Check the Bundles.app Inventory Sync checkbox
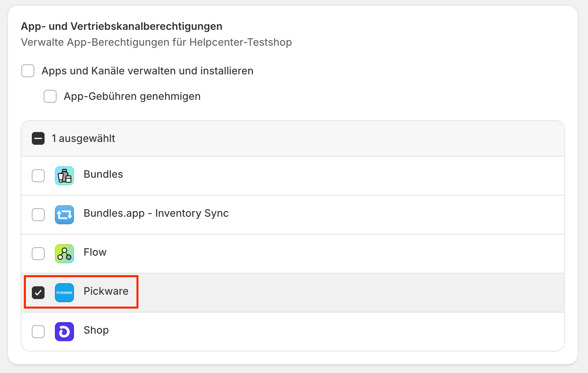 38,215
